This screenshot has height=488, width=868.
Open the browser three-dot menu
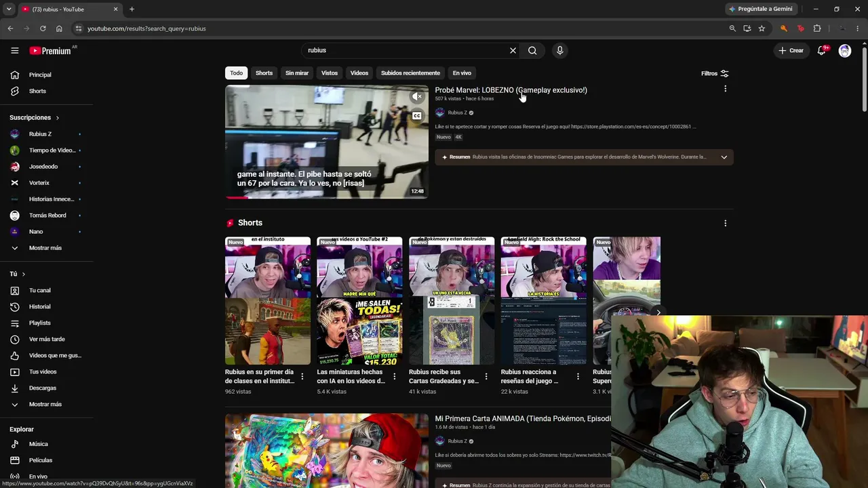coord(859,28)
